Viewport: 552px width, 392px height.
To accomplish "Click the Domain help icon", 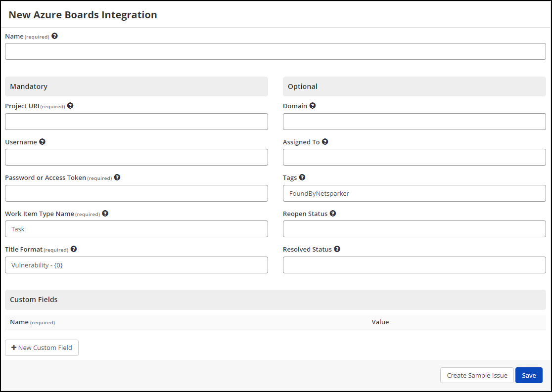I will pos(312,105).
